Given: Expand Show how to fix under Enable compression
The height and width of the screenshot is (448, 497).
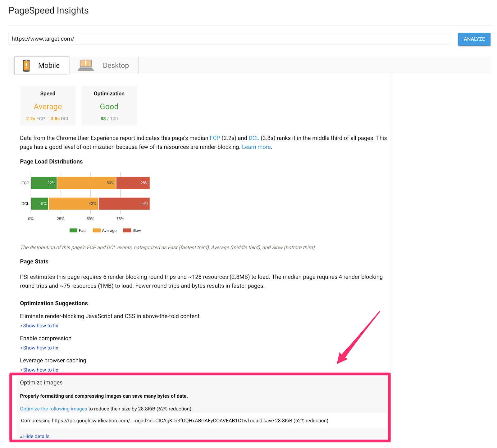Looking at the screenshot, I should 40,348.
